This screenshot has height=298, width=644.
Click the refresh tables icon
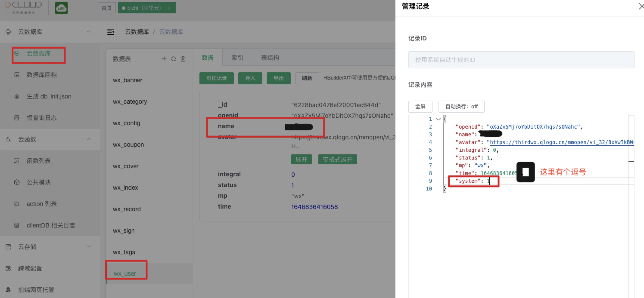tap(174, 59)
